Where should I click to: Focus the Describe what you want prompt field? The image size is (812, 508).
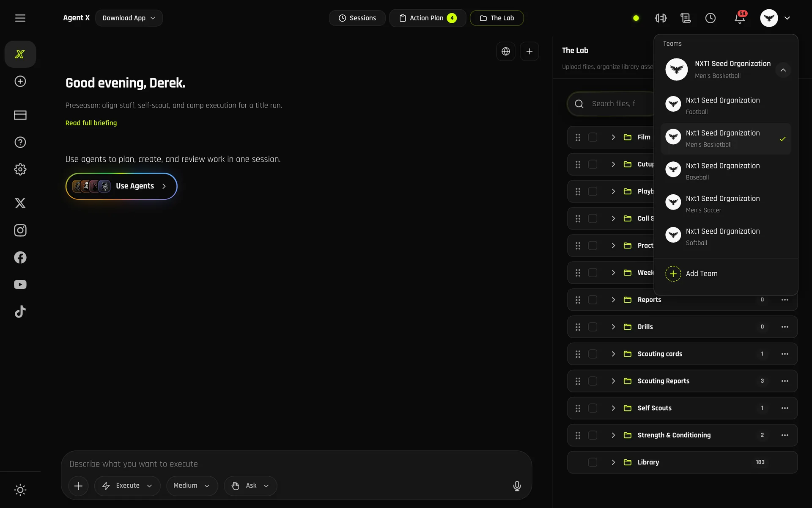(x=296, y=464)
